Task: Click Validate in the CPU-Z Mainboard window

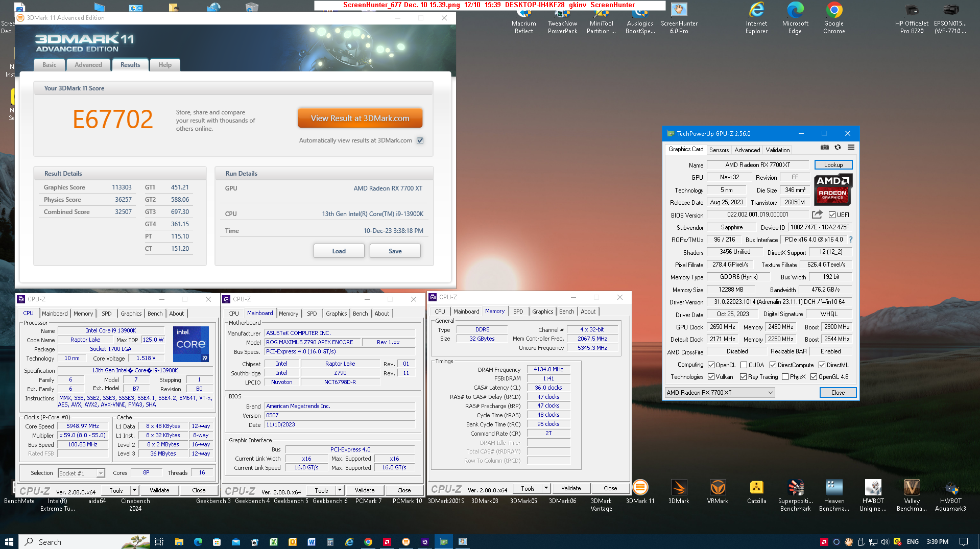Action: point(364,490)
